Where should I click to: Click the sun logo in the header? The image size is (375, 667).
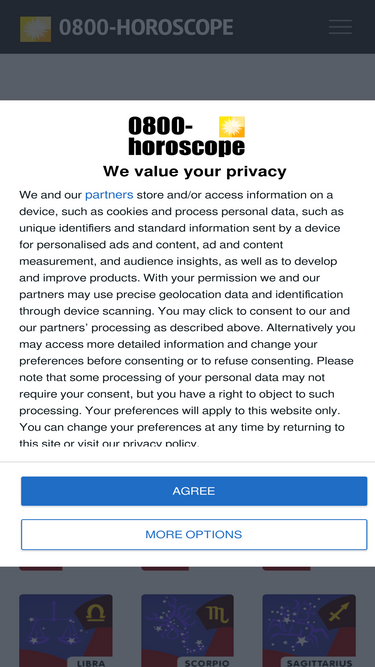(x=35, y=29)
